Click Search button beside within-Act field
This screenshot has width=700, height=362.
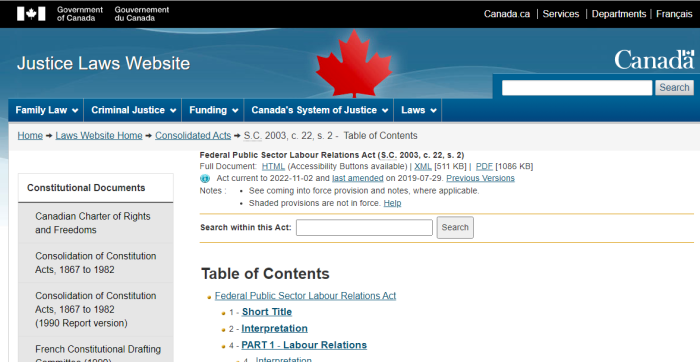pos(455,228)
